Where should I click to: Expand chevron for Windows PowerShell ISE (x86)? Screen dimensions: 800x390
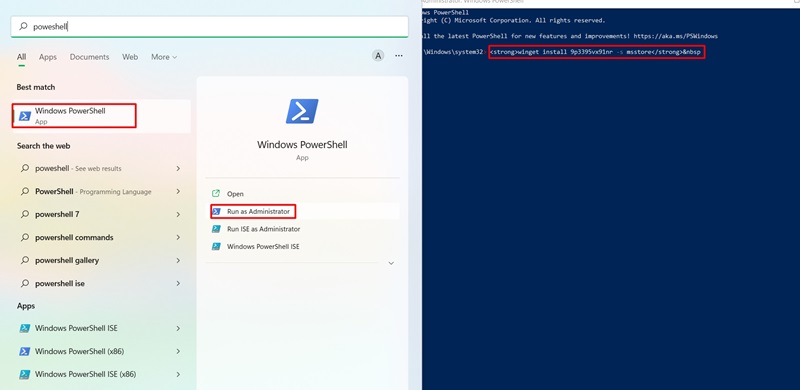tap(178, 374)
